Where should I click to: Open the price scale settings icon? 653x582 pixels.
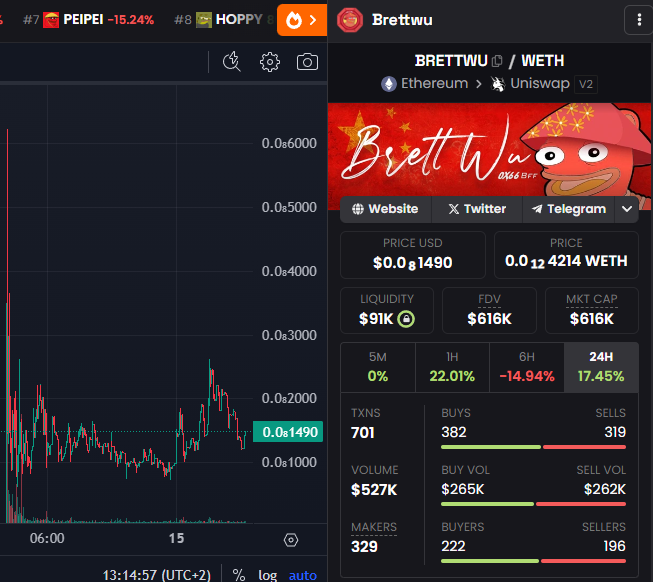[x=291, y=540]
